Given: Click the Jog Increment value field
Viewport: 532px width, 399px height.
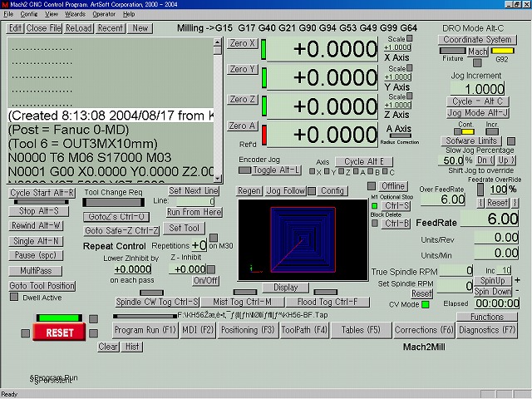Looking at the screenshot, I should pyautogui.click(x=477, y=89).
